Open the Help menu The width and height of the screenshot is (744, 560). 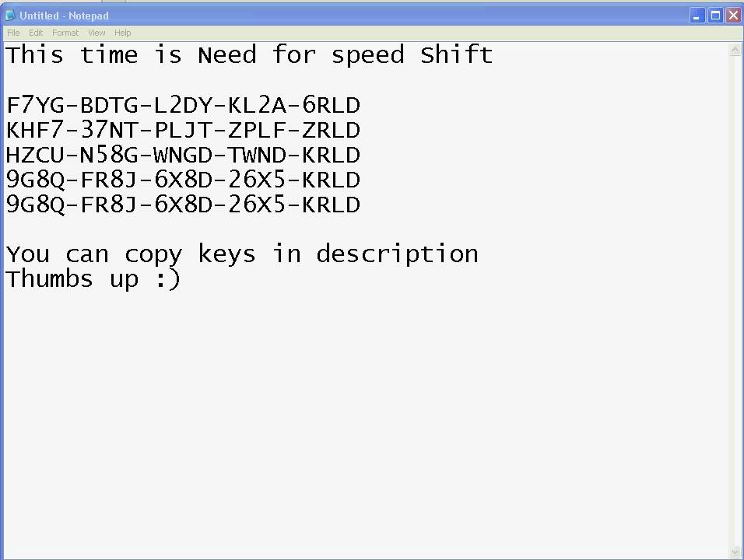click(122, 33)
